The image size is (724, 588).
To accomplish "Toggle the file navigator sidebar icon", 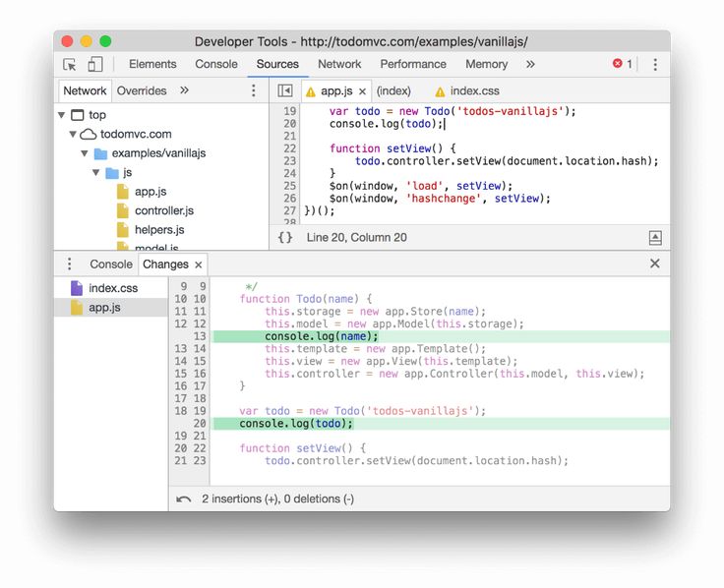I will [x=284, y=91].
